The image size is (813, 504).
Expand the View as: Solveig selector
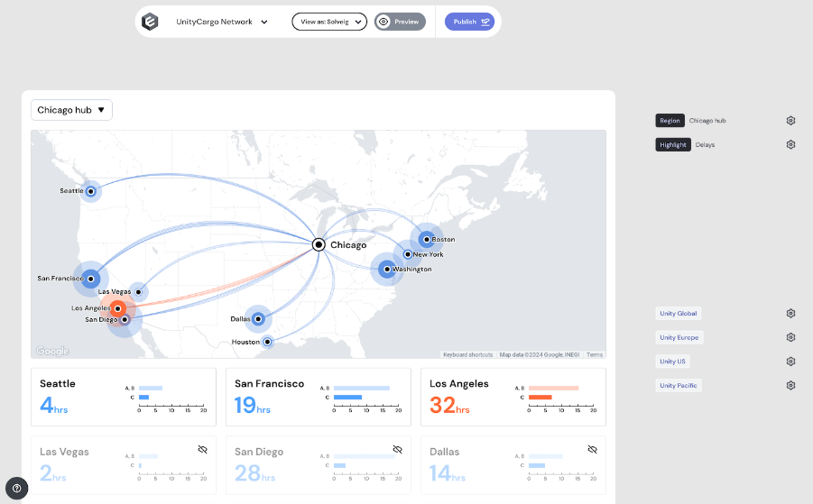tap(329, 22)
